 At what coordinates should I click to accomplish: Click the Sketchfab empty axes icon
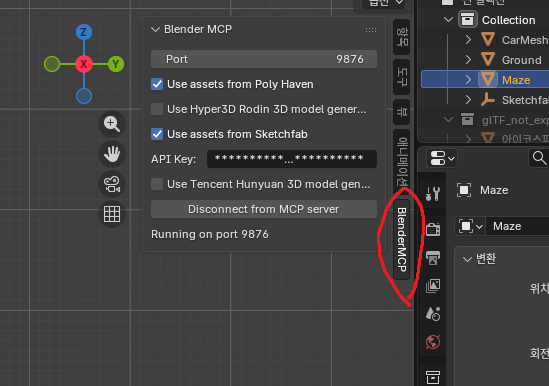pyautogui.click(x=488, y=100)
